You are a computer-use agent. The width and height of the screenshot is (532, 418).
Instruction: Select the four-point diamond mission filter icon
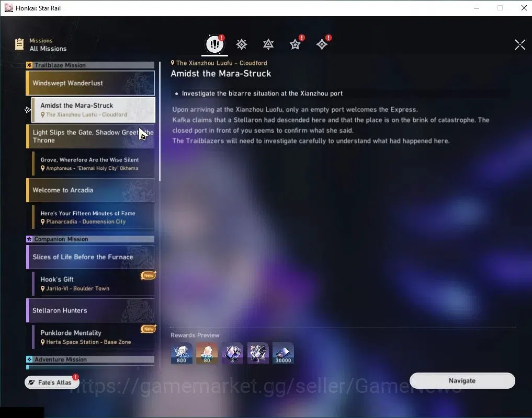[x=322, y=44]
